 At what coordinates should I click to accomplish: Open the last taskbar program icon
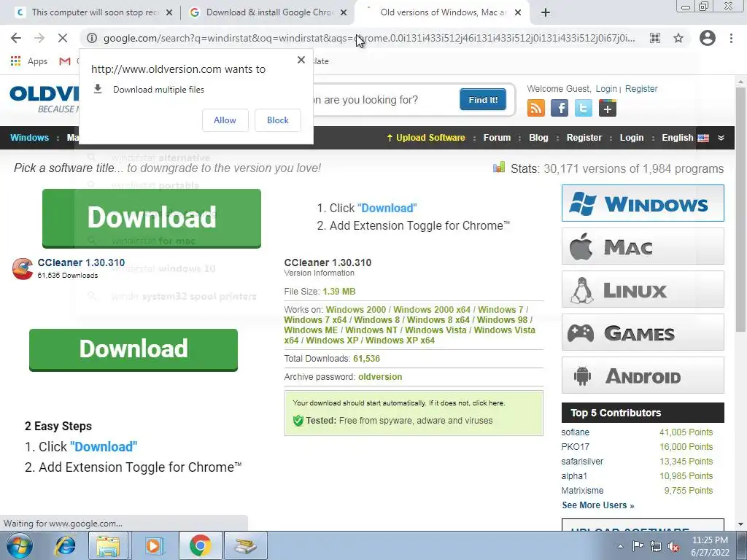coord(246,545)
